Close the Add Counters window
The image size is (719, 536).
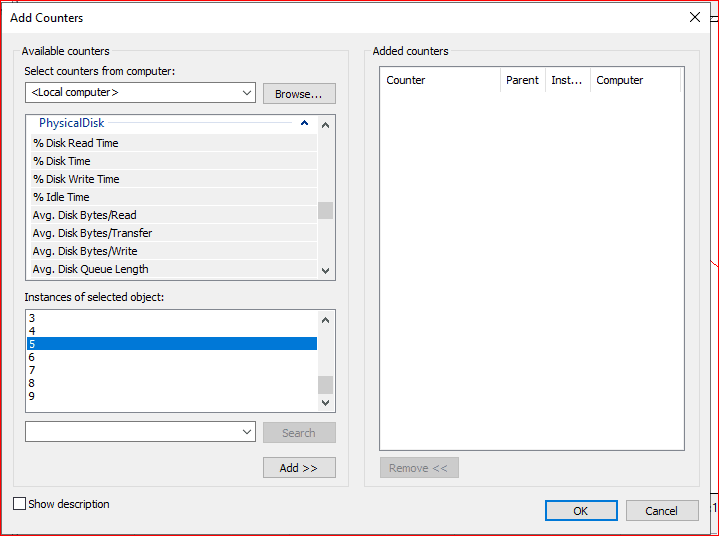[695, 17]
